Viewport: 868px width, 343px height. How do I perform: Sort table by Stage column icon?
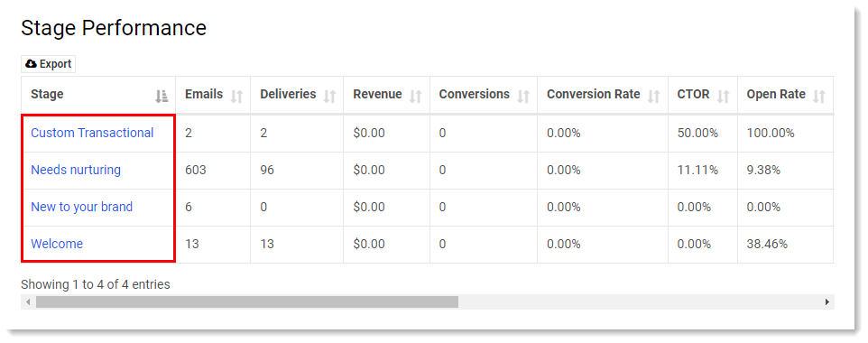pos(162,97)
